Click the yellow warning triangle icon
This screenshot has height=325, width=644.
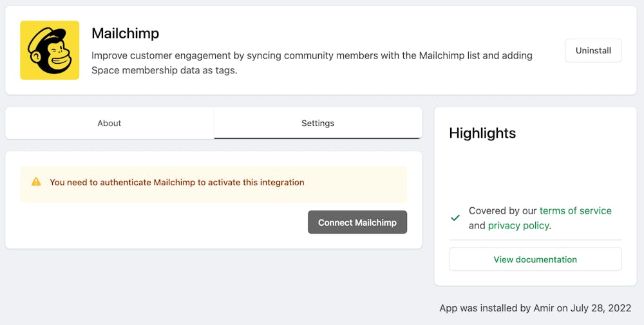[36, 182]
